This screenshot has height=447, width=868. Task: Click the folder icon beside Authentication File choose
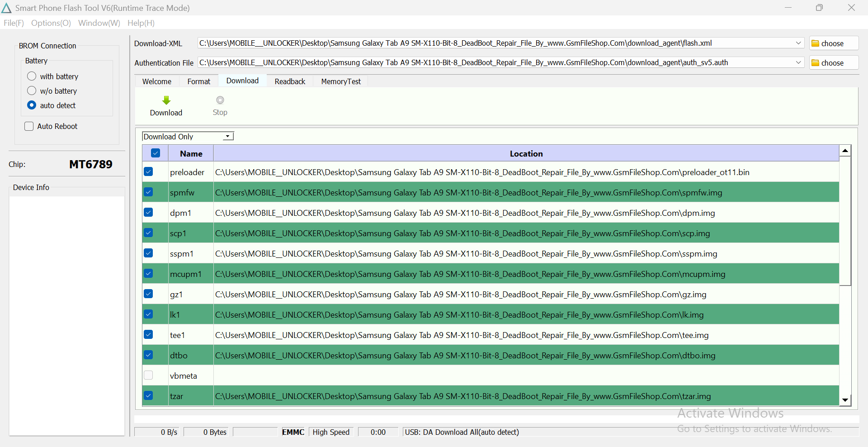point(816,63)
